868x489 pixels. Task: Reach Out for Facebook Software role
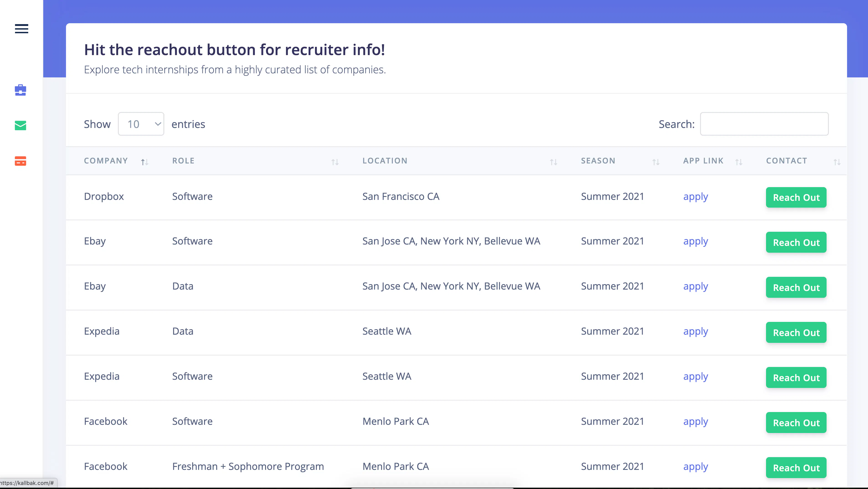click(x=796, y=423)
